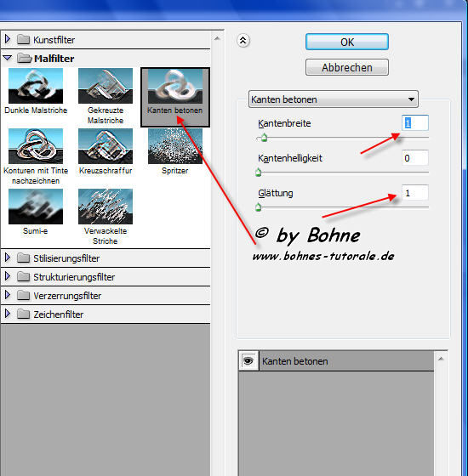
Task: Pick the Kanten betonen filter thumbnail
Action: point(175,87)
